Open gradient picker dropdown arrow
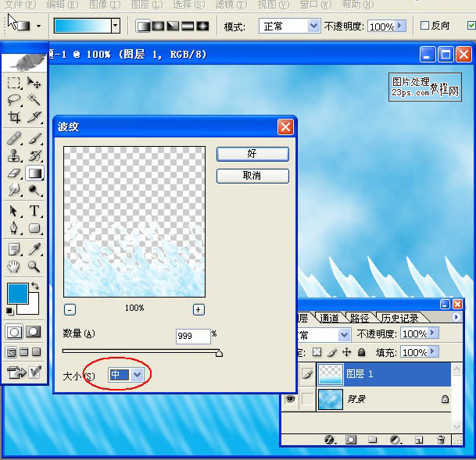 [x=116, y=26]
